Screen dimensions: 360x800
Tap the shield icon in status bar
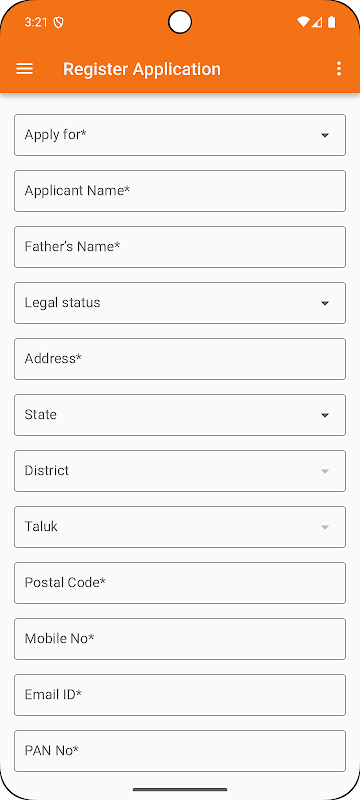tap(59, 22)
